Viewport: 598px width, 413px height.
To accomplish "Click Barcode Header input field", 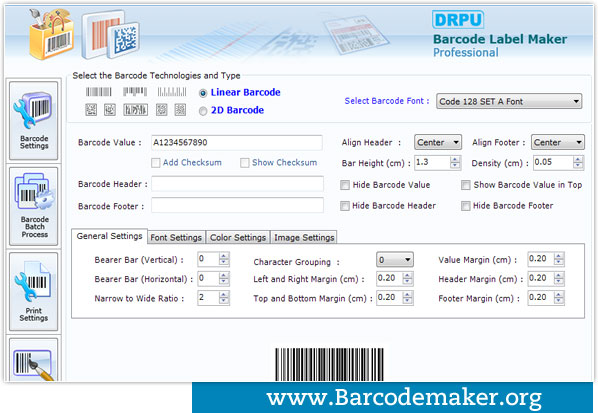I will click(238, 184).
